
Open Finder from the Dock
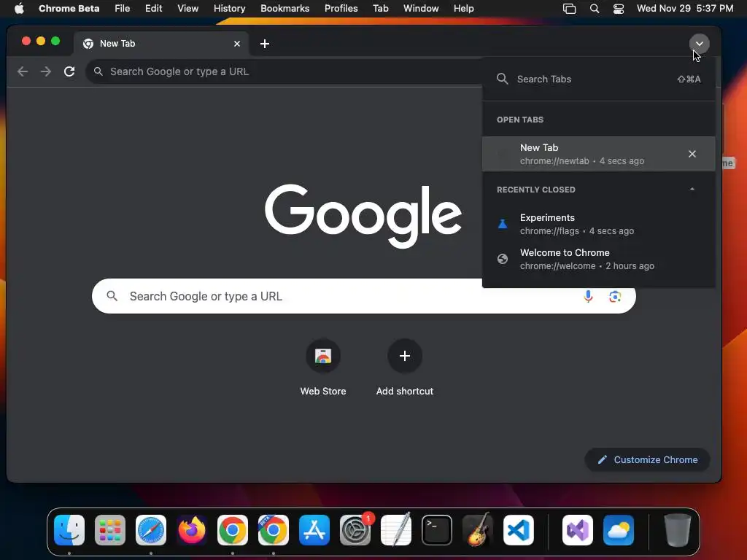click(69, 530)
